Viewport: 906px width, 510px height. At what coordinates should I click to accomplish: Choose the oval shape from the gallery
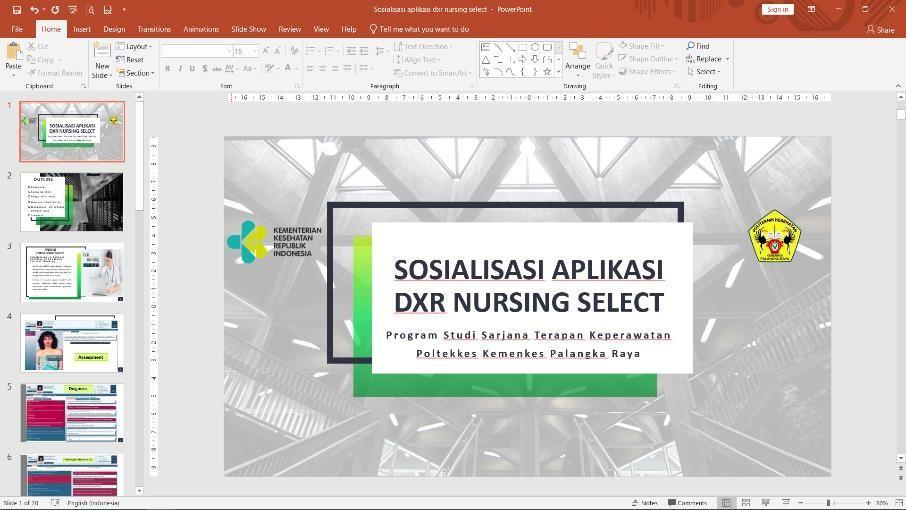coord(534,47)
